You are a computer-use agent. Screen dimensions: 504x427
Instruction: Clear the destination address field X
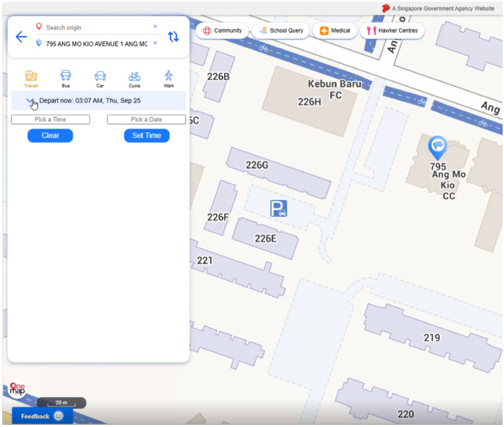click(x=155, y=44)
